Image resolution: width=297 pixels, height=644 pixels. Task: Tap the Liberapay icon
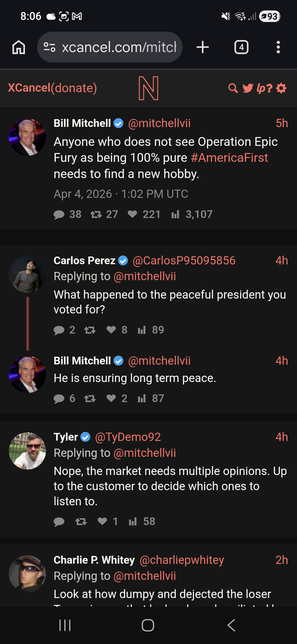pyautogui.click(x=264, y=88)
